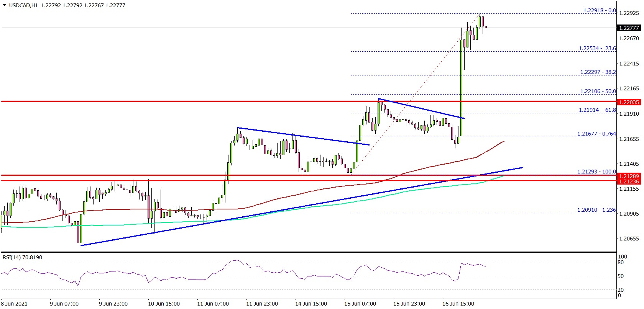644x309 pixels.
Task: Click the 0.764 Fibonacci label 1.21677
Action: (x=596, y=134)
